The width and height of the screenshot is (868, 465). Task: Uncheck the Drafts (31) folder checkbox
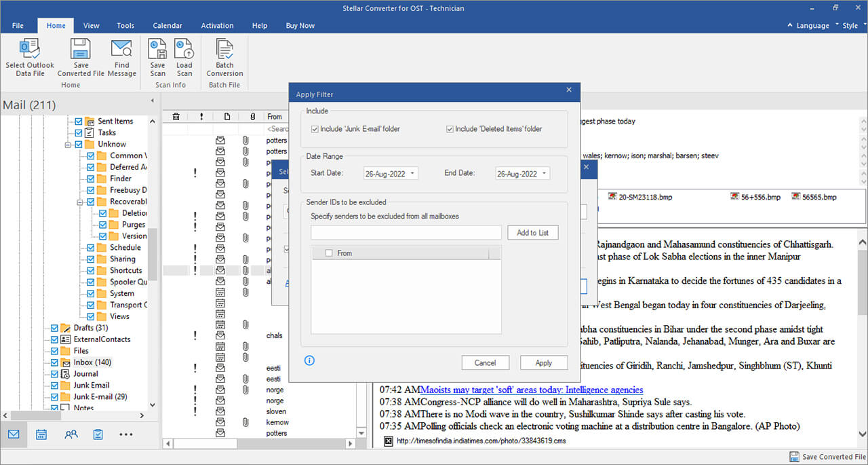(x=54, y=328)
